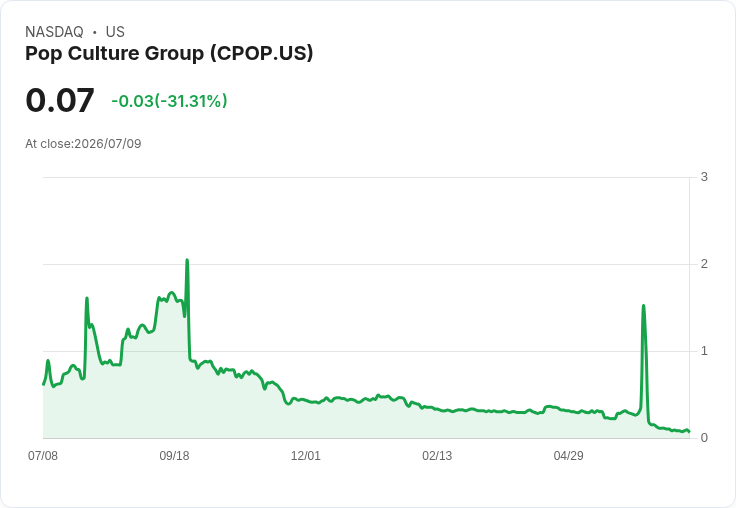Click the 02/13 date axis label
This screenshot has width=736, height=508.
coord(437,455)
